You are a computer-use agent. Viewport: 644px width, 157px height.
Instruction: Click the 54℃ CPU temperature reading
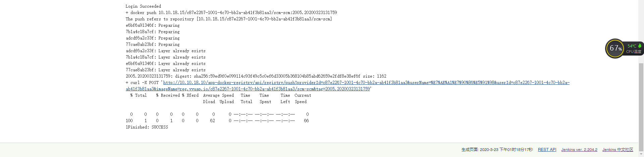(x=632, y=46)
